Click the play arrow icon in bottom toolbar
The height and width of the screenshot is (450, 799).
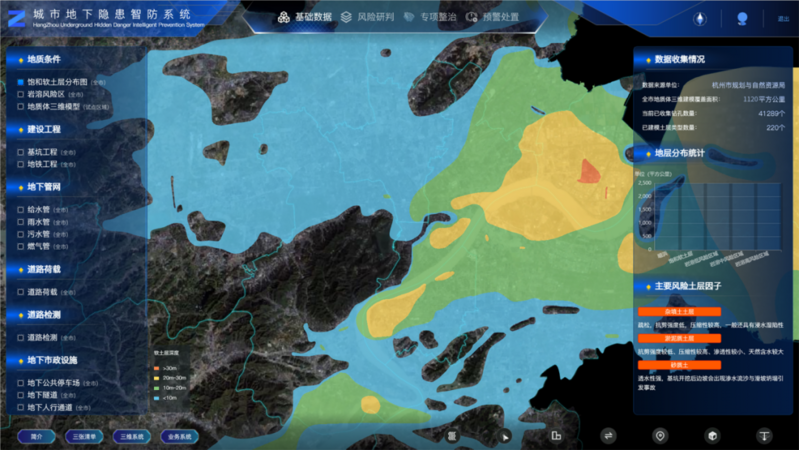coord(505,436)
